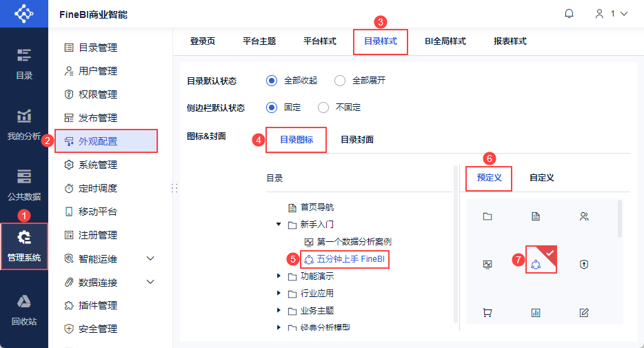
Task: Click the 自定义 icon tab
Action: click(542, 177)
